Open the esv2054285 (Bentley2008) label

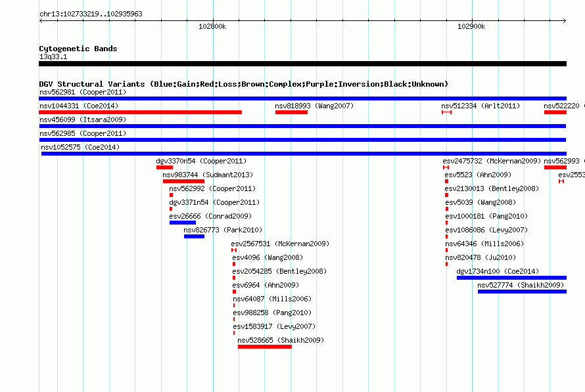pos(279,271)
